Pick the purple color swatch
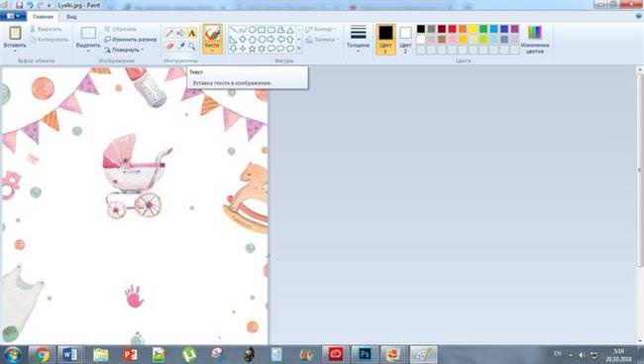 click(x=514, y=29)
